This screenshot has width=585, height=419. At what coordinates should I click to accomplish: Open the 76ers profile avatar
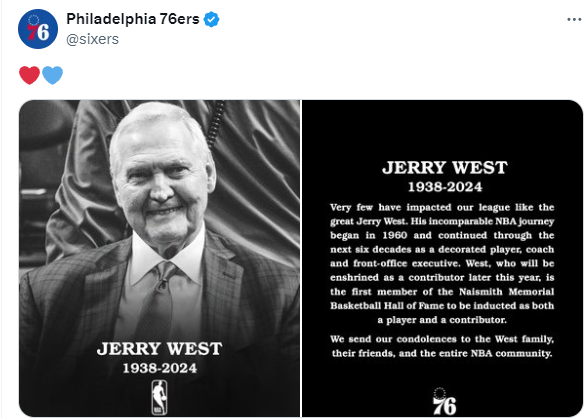tap(38, 29)
